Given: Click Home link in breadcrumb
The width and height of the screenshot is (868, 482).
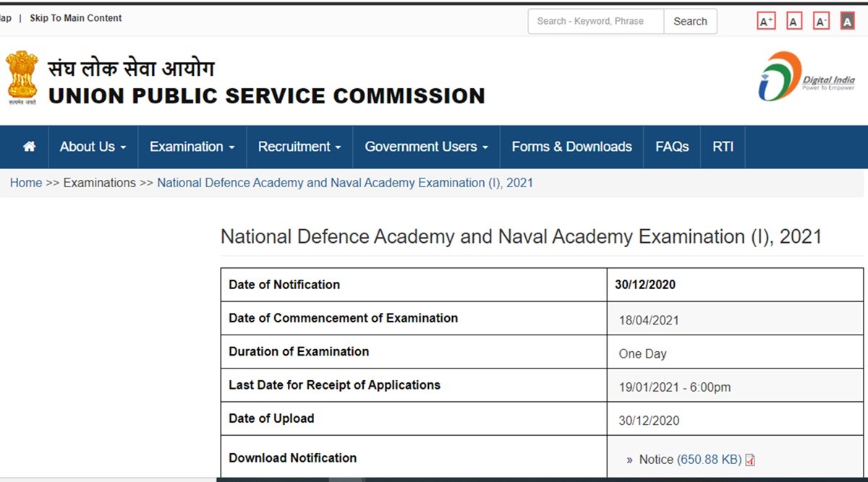Looking at the screenshot, I should pos(26,183).
